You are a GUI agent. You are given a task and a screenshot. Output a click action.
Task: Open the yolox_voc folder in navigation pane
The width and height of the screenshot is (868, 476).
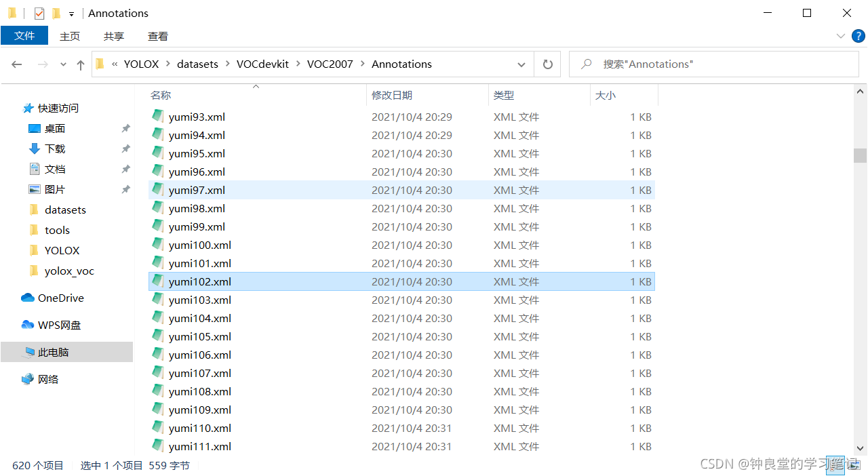point(69,271)
